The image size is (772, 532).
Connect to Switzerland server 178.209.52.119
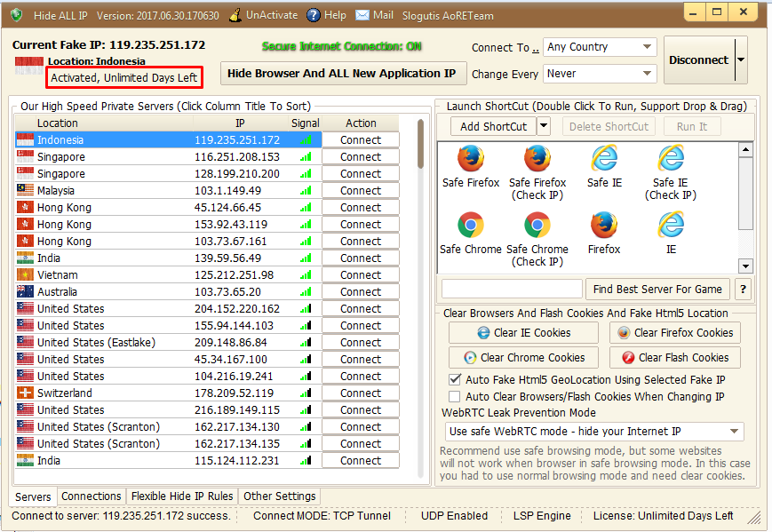[x=361, y=393]
